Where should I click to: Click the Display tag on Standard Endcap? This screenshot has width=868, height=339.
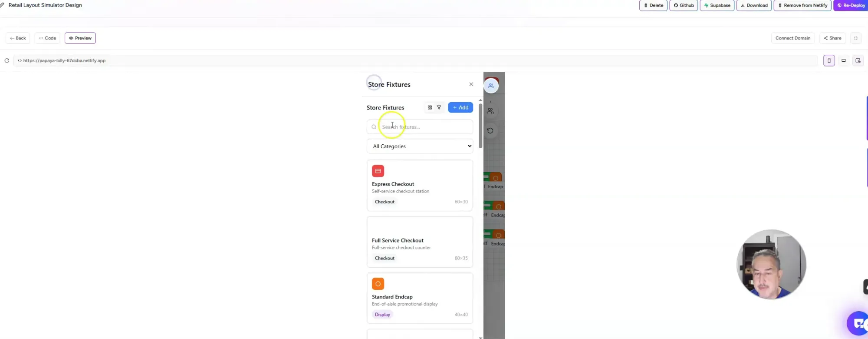[382, 315]
